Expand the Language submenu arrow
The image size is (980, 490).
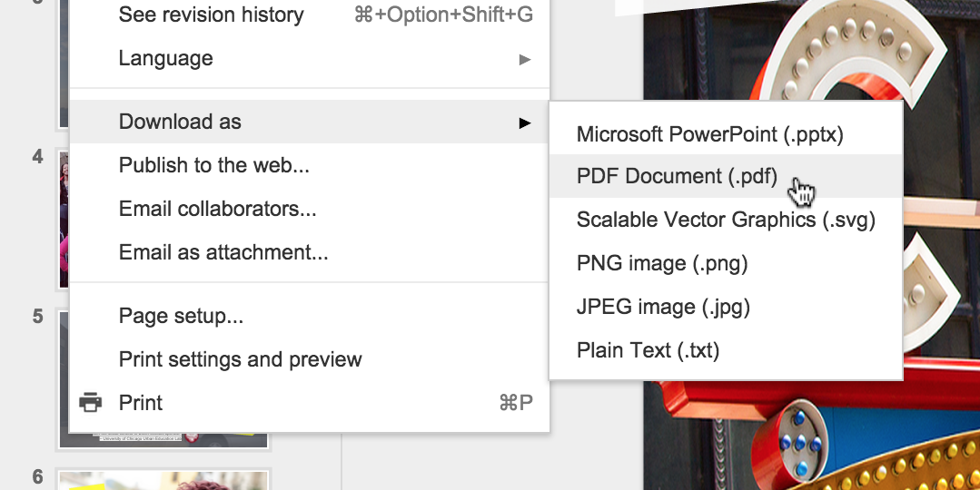524,59
